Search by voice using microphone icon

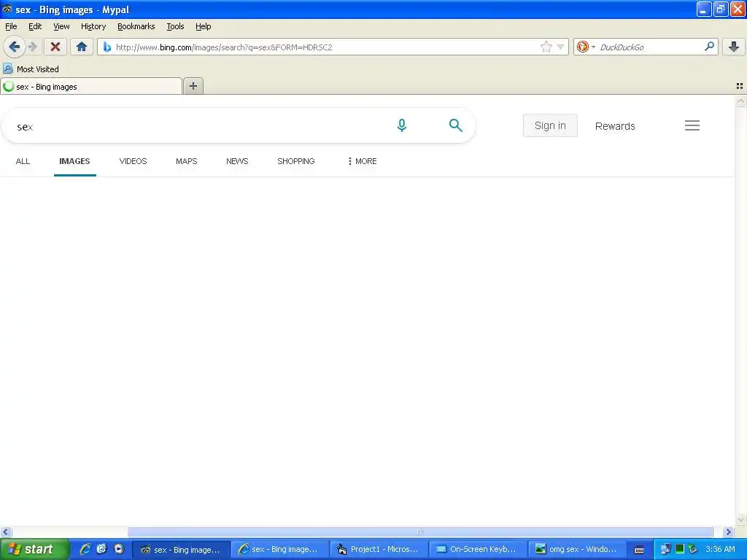point(402,125)
